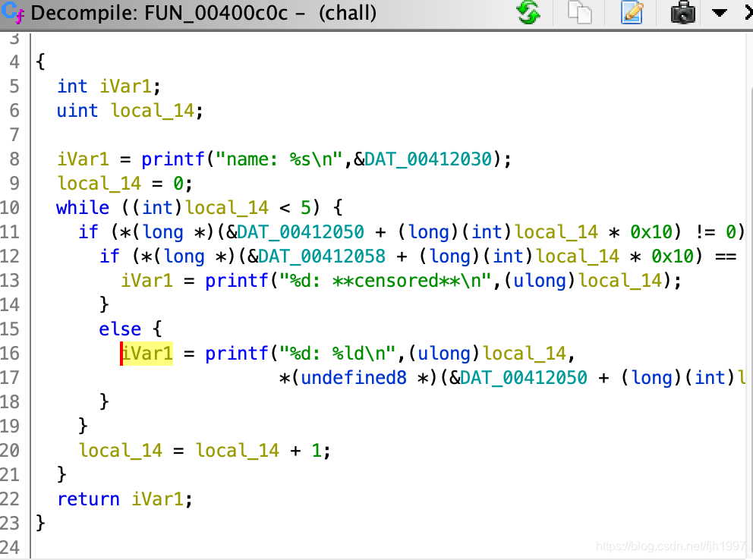Viewport: 753px width, 560px height.
Task: Click DAT_00412058 on line 12
Action: pos(322,256)
